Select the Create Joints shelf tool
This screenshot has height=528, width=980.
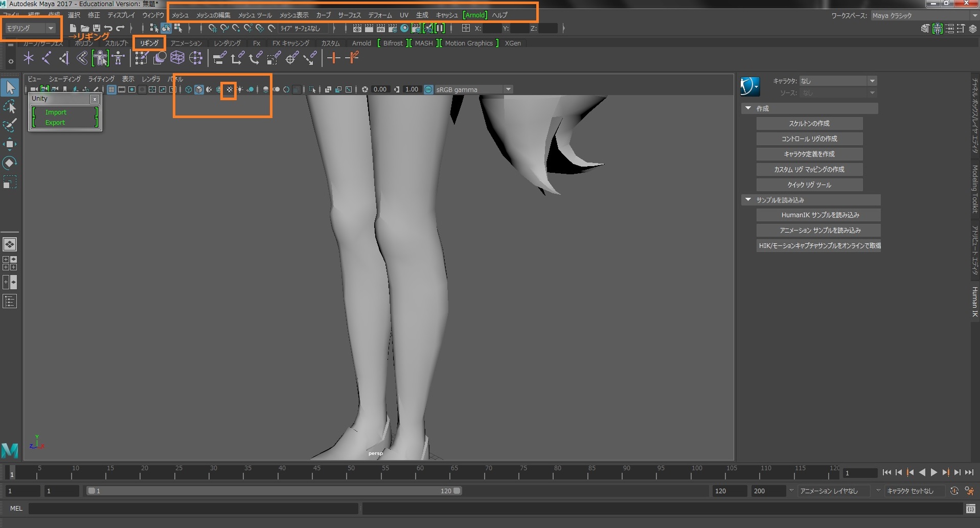pos(47,58)
